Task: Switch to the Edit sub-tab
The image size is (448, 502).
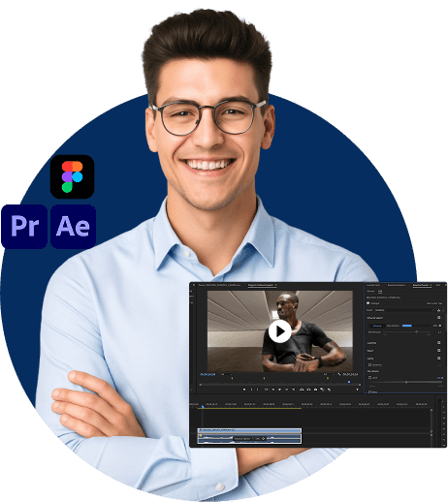Action: (x=380, y=291)
